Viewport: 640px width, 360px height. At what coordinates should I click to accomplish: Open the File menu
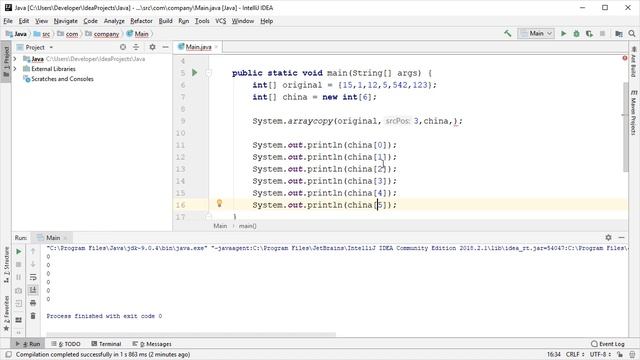pyautogui.click(x=8, y=21)
